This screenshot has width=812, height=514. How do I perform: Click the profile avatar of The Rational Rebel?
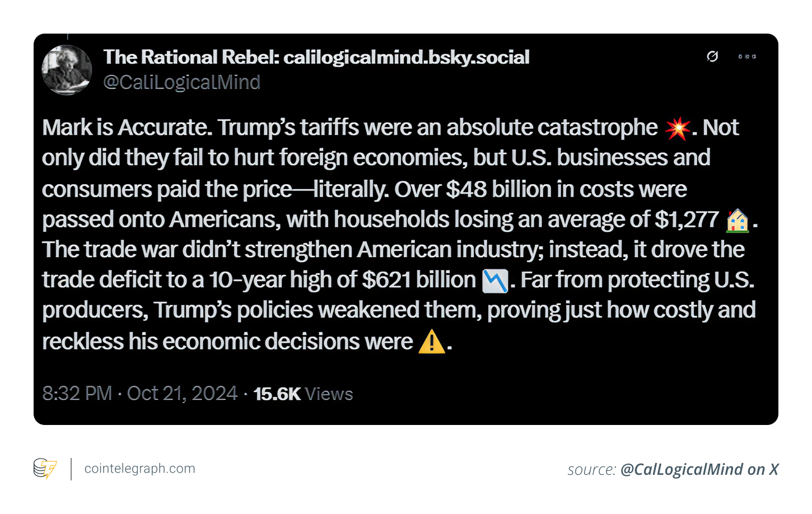click(x=67, y=70)
